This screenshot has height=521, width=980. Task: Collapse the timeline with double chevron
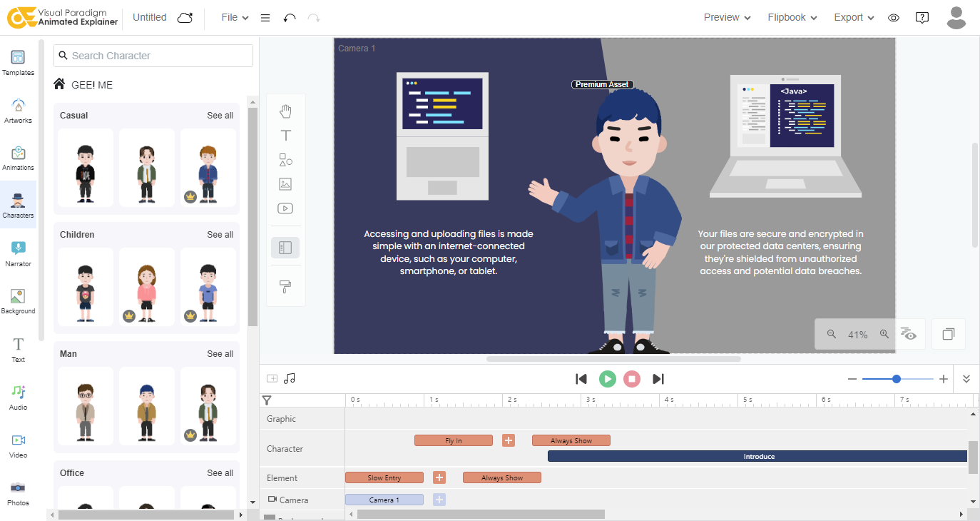966,379
